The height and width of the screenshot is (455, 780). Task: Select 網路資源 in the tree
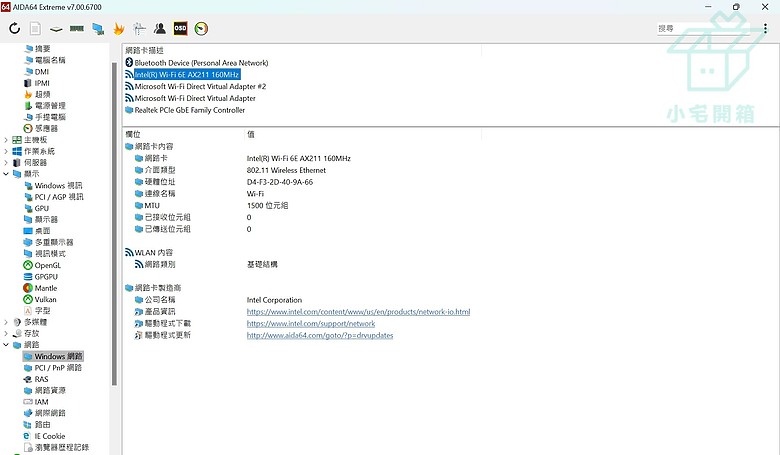point(44,390)
